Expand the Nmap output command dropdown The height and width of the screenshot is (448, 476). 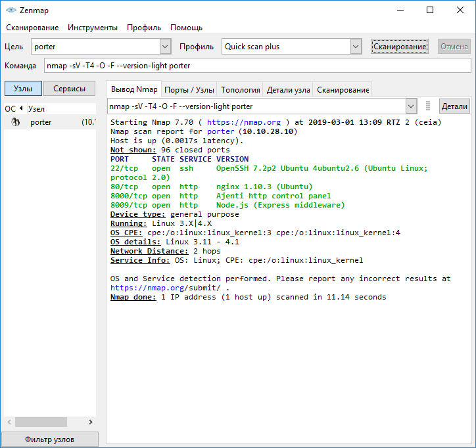tap(411, 106)
